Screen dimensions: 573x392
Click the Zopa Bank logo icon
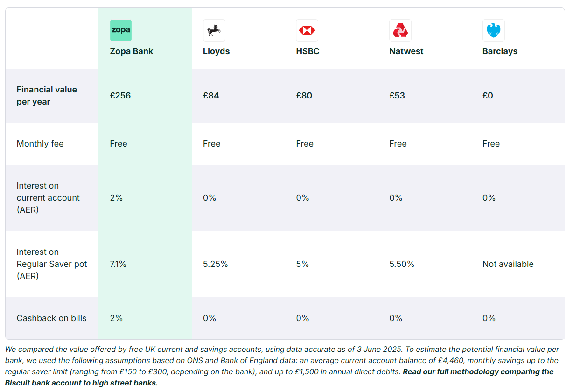120,30
